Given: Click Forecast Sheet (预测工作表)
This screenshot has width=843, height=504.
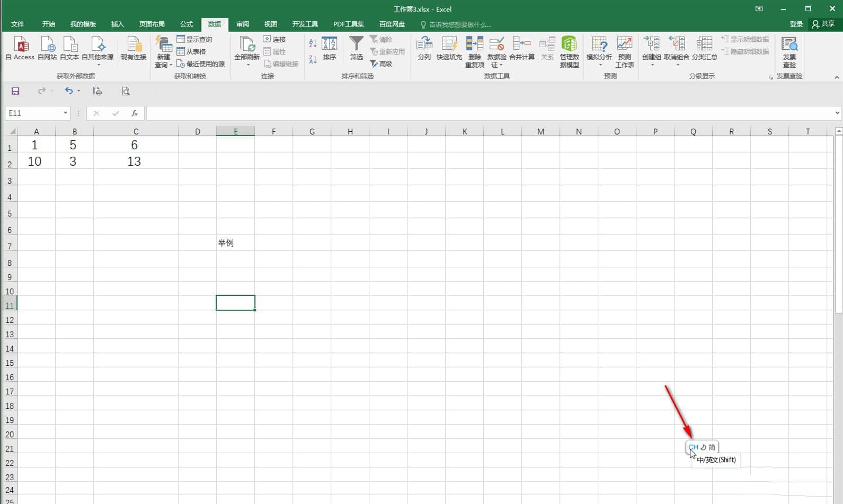Looking at the screenshot, I should click(625, 51).
